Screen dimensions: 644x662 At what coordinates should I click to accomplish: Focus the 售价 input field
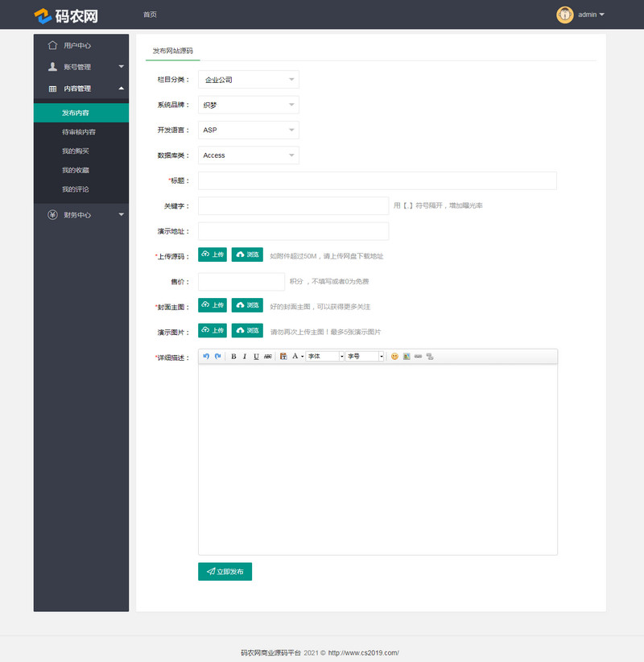tap(242, 282)
